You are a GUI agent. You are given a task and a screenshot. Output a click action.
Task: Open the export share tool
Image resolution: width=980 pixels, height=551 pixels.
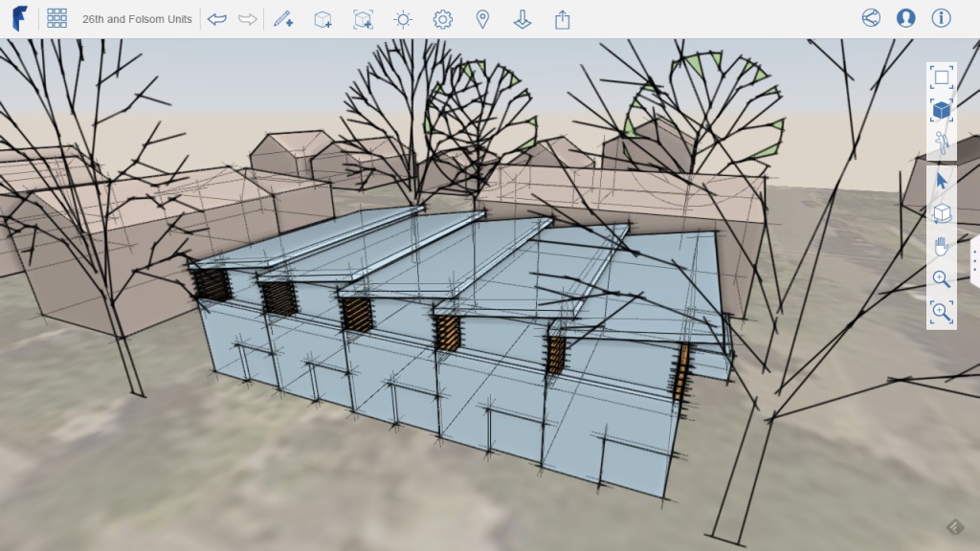click(x=563, y=18)
